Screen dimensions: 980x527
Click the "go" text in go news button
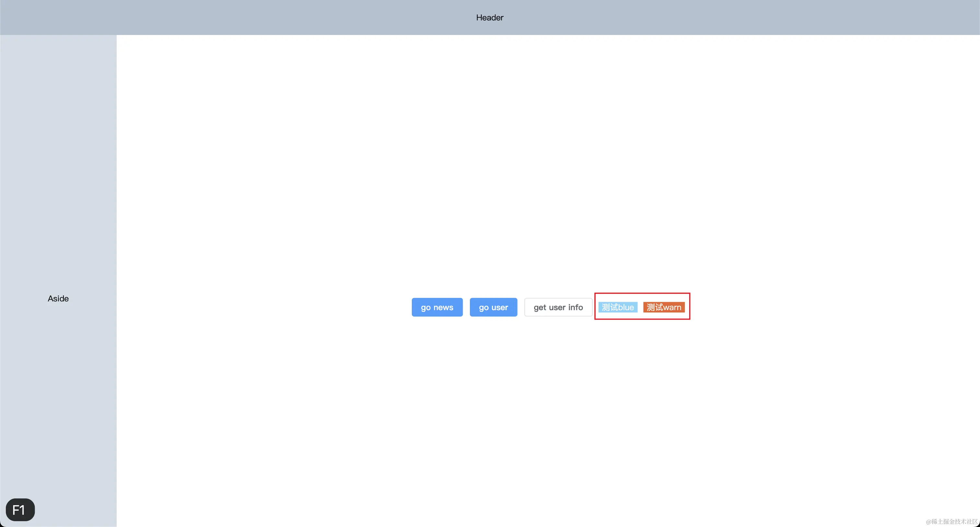click(426, 308)
